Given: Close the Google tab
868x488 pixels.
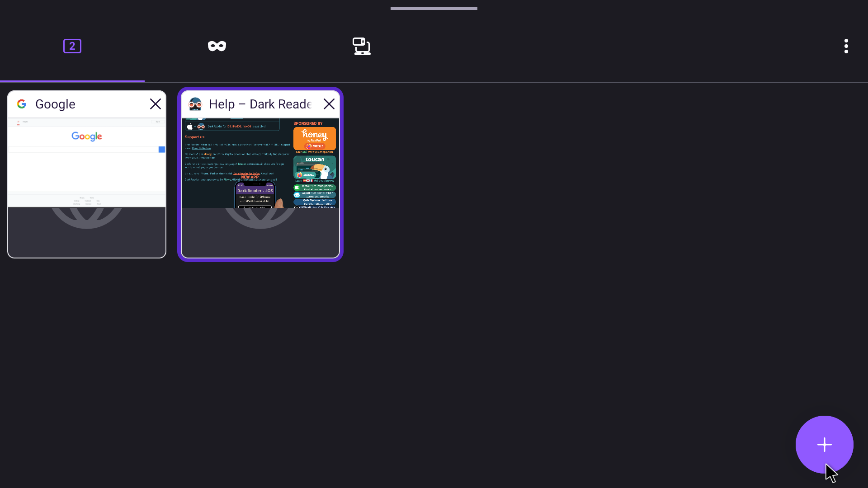Looking at the screenshot, I should [x=156, y=104].
